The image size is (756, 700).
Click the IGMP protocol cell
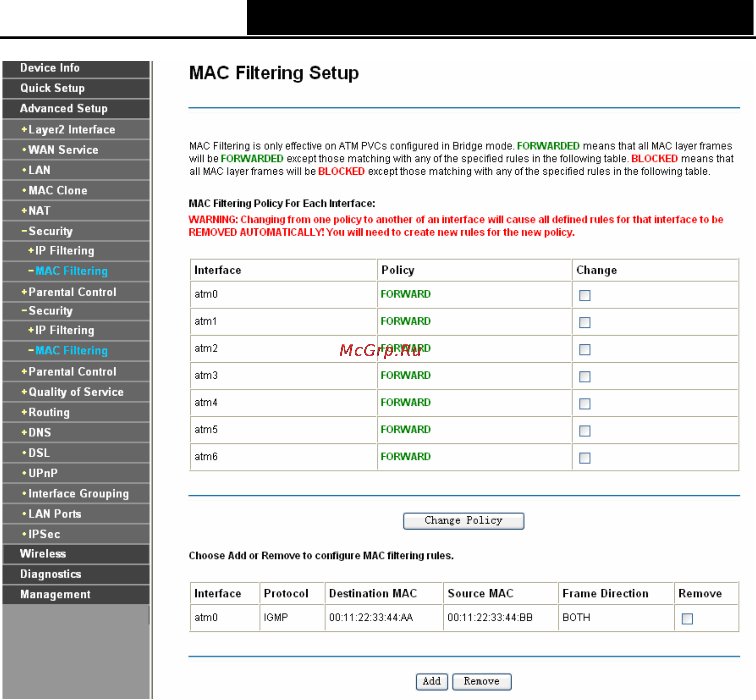292,618
